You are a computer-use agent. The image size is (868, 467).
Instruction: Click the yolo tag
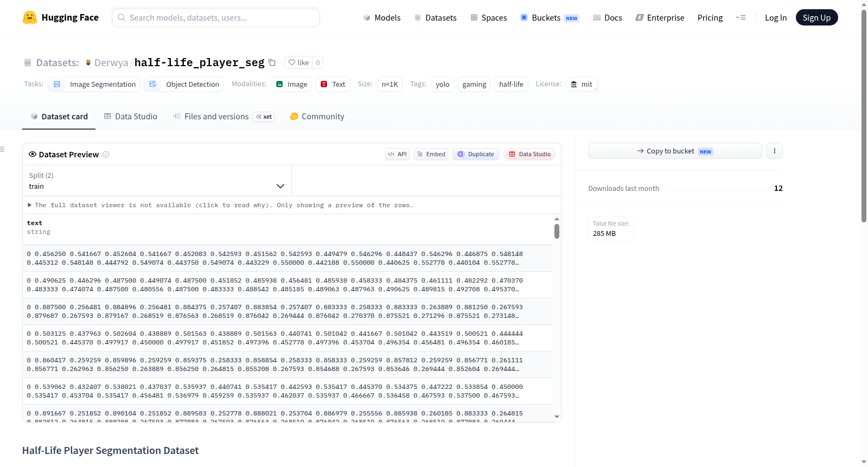click(x=443, y=84)
